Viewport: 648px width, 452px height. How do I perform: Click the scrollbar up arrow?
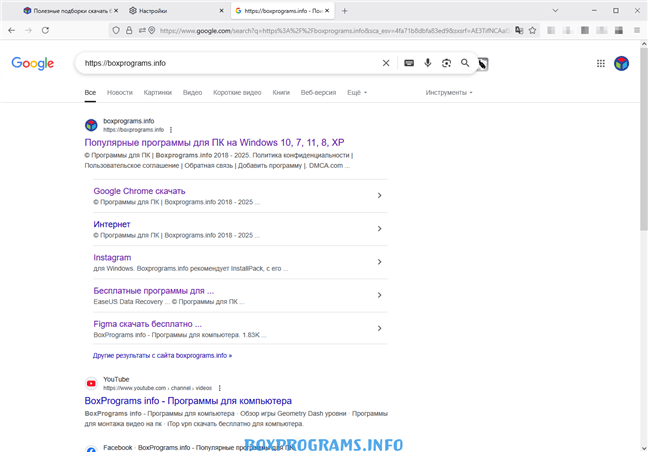click(x=644, y=43)
